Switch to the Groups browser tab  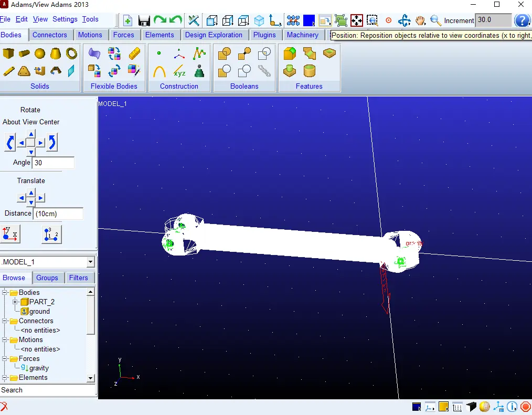point(47,278)
